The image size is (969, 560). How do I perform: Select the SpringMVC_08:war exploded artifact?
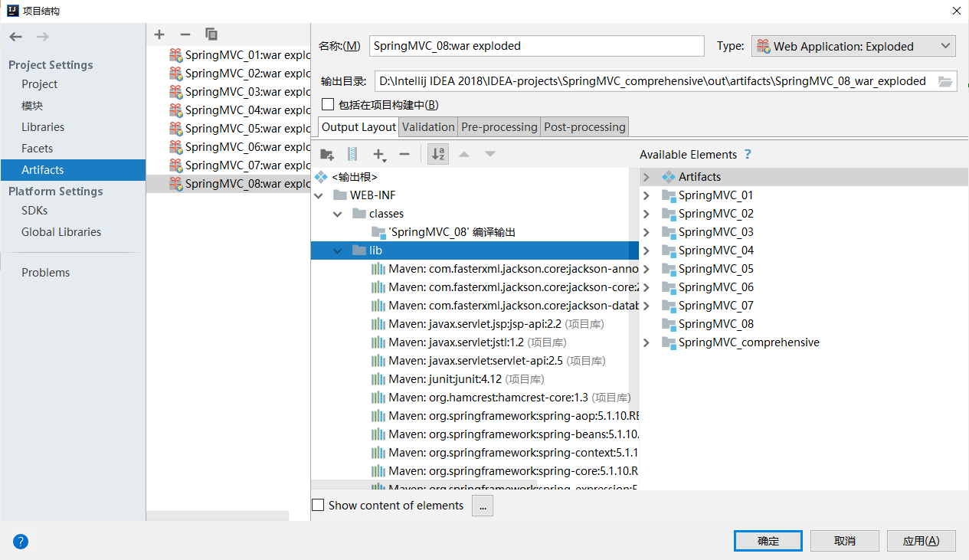228,183
